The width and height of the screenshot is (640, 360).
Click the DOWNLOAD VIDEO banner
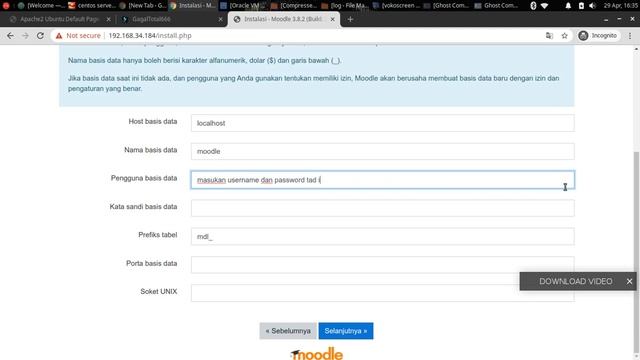coord(575,281)
